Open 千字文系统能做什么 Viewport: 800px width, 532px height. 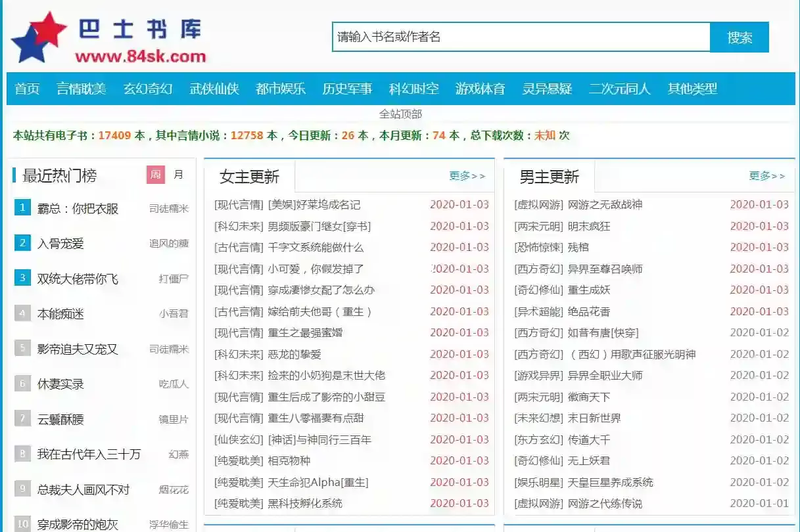tap(316, 248)
